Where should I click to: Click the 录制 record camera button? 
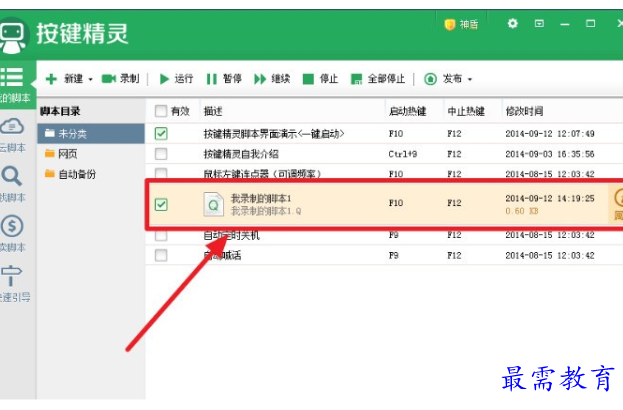(120, 79)
